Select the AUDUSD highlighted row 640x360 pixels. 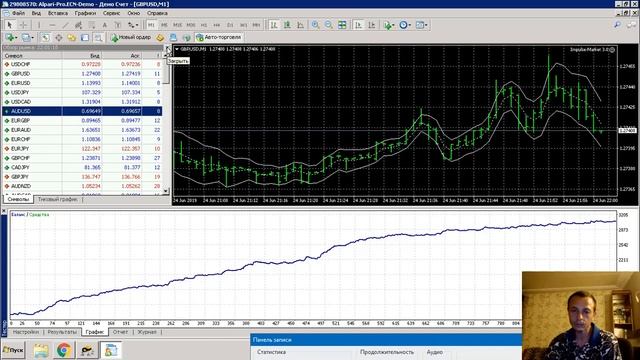tap(82, 111)
